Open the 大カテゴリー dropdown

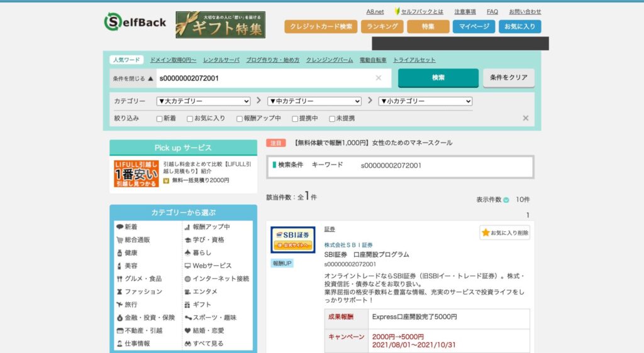click(x=203, y=101)
